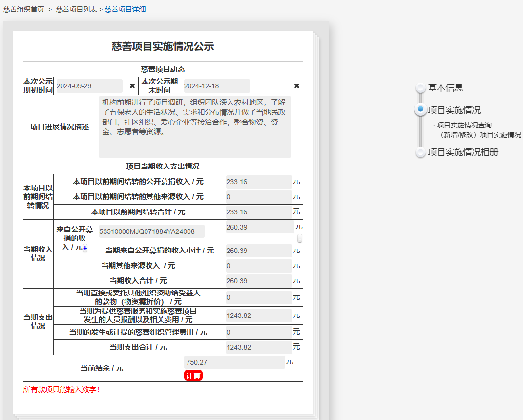Viewport: 523px width, 420px height.
Task: Go to 慈善组织首页 breadcrumb link
Action: 23,9
